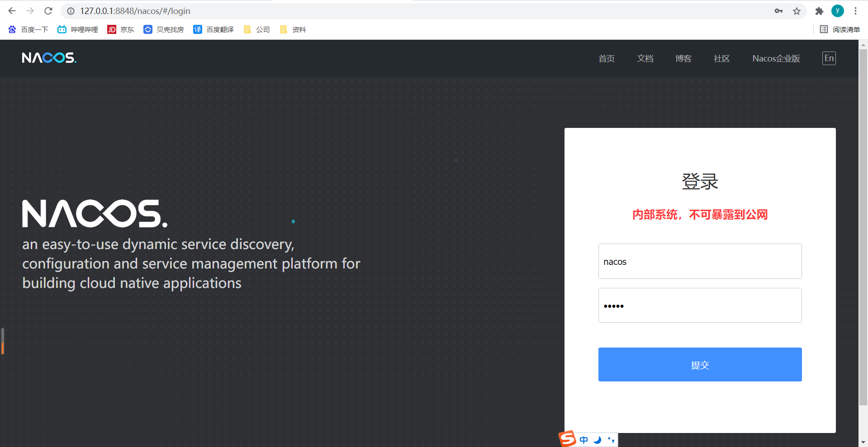Open the 阅读清单 reading list
The height and width of the screenshot is (447, 868).
(x=840, y=29)
